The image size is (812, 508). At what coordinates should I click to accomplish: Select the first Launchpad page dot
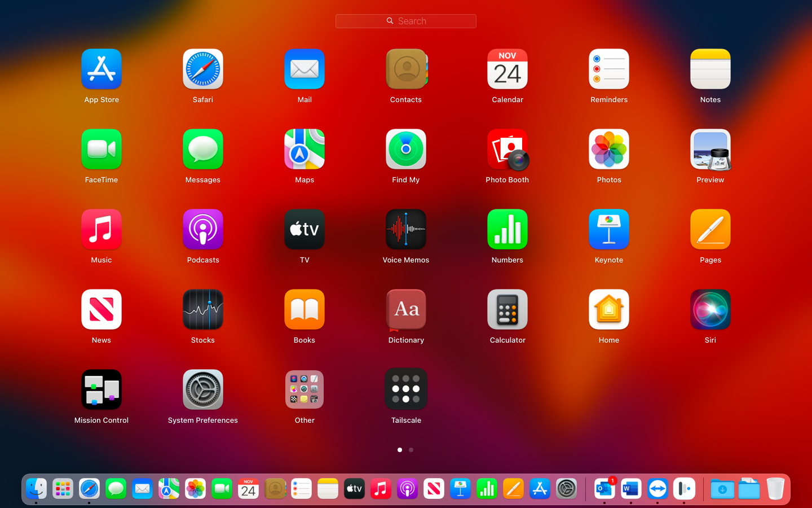click(x=400, y=450)
